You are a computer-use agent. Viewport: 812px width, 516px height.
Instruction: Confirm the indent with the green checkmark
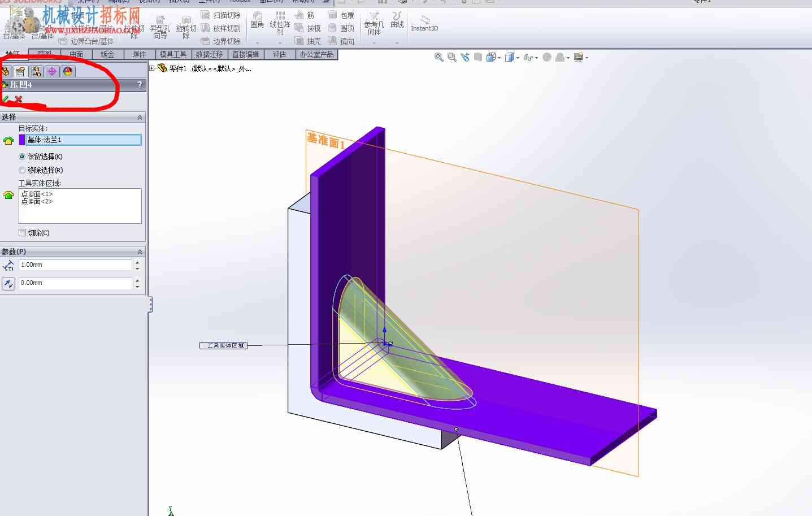(x=6, y=99)
